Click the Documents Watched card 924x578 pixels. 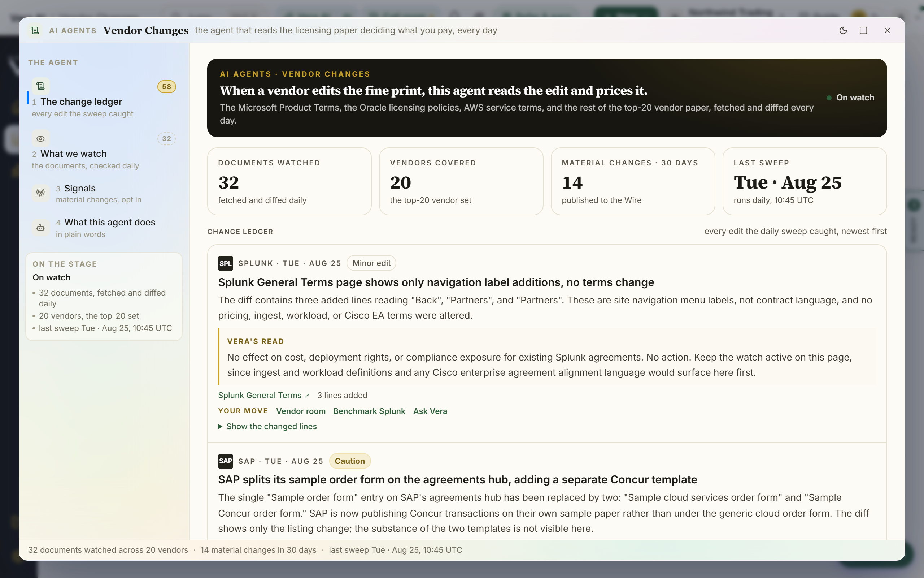[289, 182]
